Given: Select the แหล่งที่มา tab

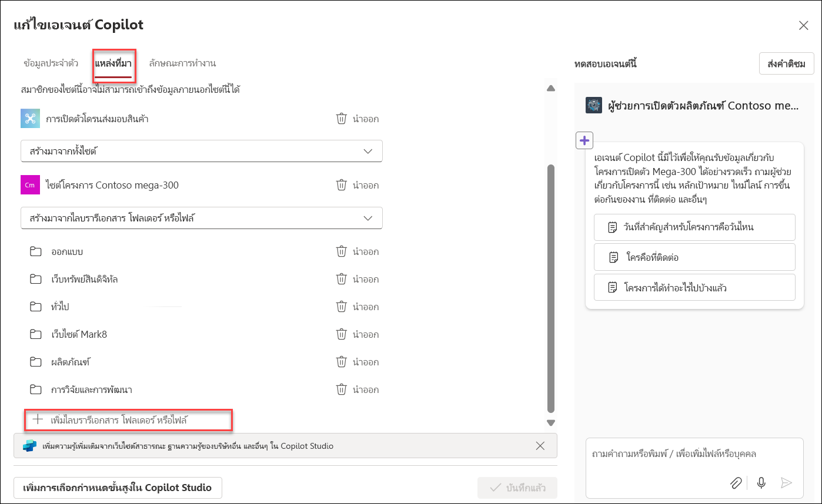Looking at the screenshot, I should click(113, 63).
